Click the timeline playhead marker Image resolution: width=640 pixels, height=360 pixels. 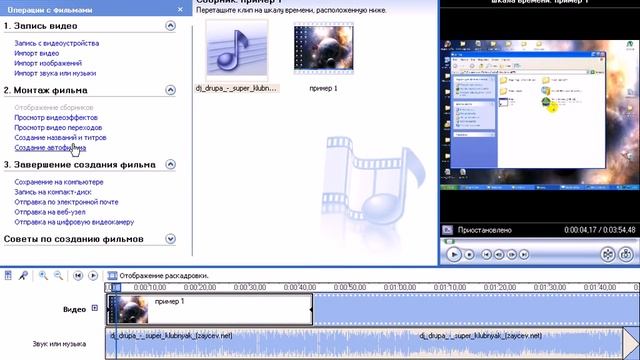tap(116, 287)
